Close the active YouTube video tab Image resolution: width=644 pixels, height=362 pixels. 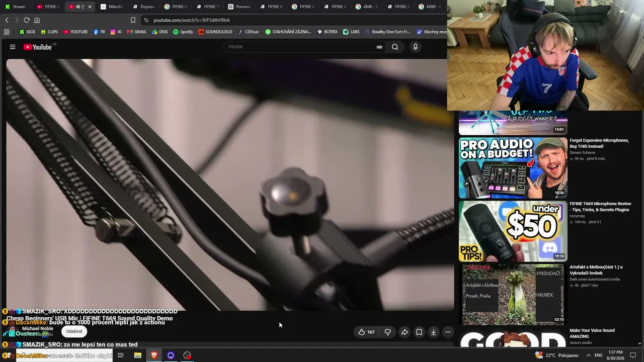point(90,7)
